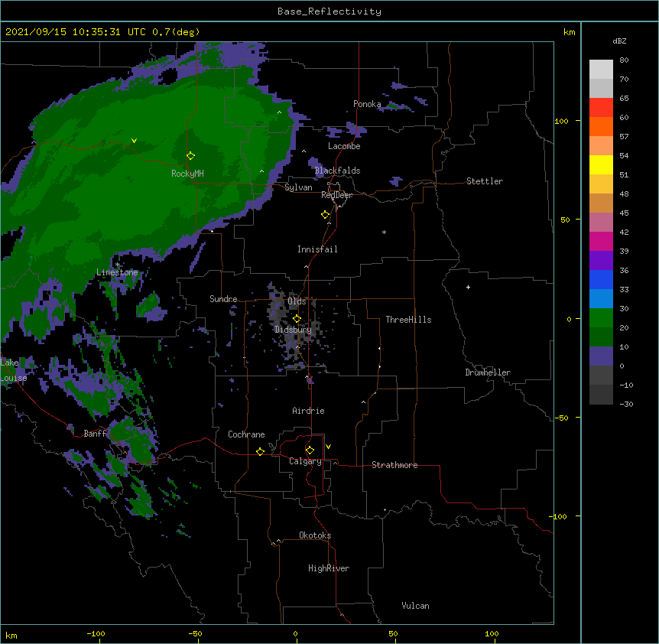Click the Ponoka city label

(x=367, y=104)
